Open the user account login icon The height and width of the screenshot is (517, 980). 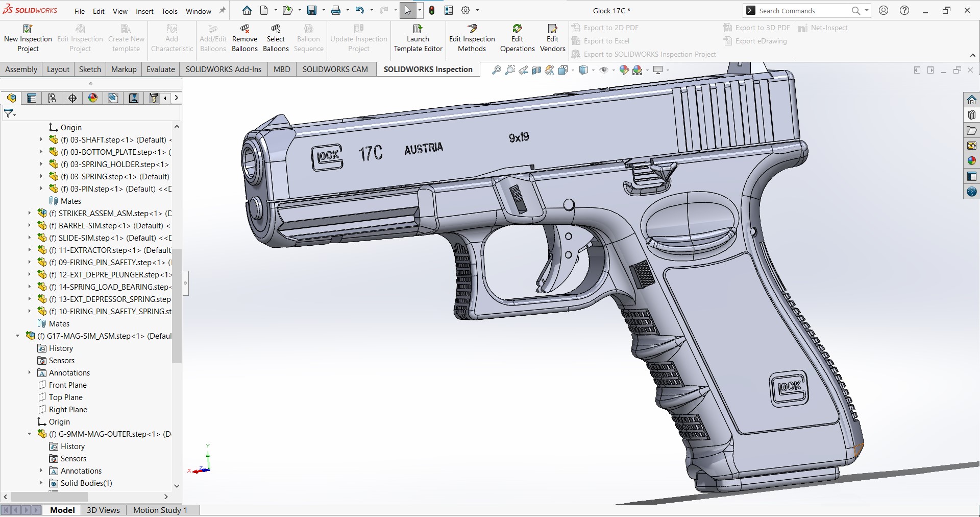pos(884,10)
